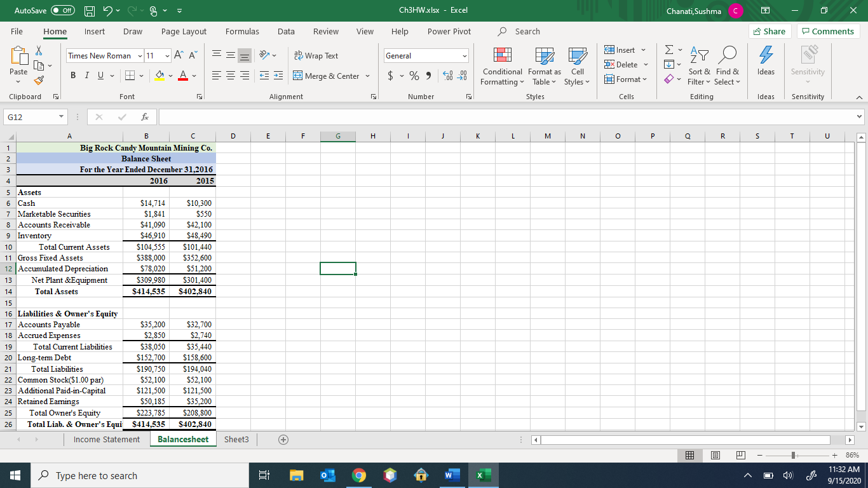Decrease decimal places
The image size is (868, 488).
coord(462,76)
